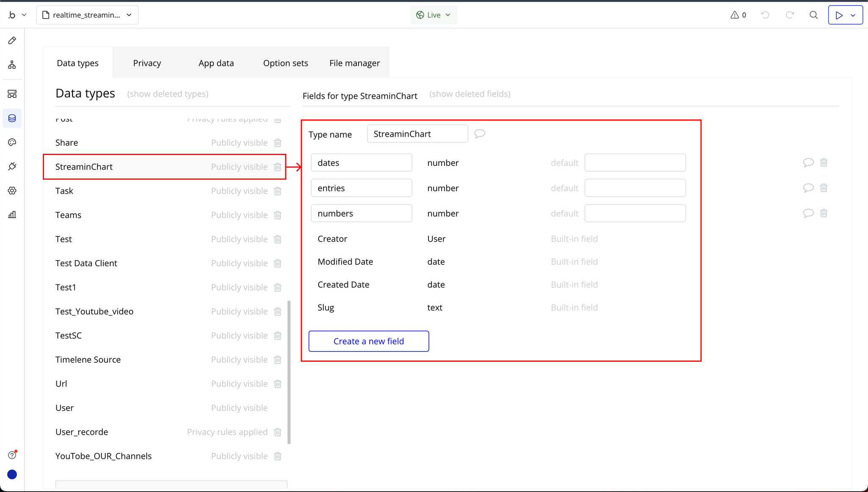Click the numbers field default input
This screenshot has height=492, width=868.
[x=634, y=214]
